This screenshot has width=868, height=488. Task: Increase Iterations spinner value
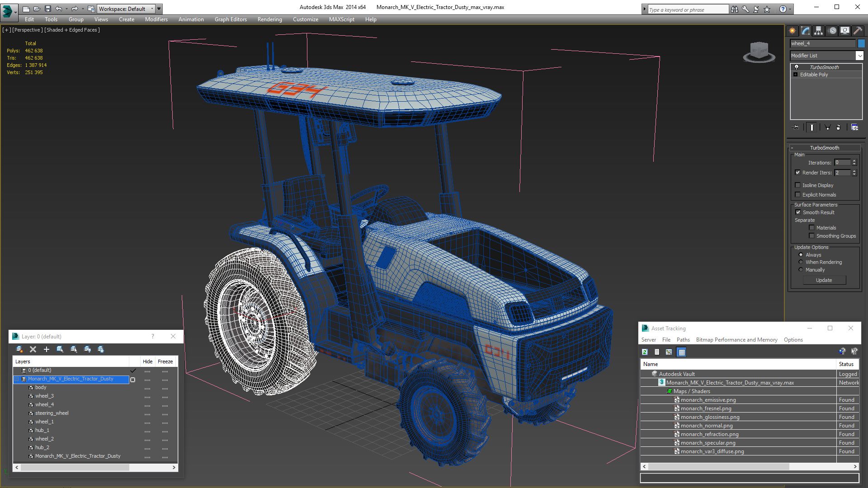tap(854, 161)
